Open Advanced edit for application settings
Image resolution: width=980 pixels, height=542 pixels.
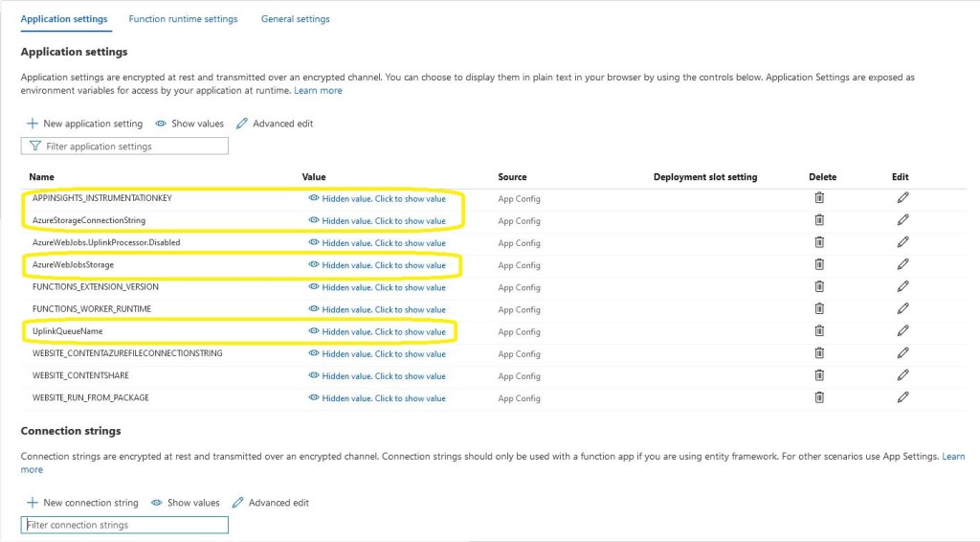(275, 124)
